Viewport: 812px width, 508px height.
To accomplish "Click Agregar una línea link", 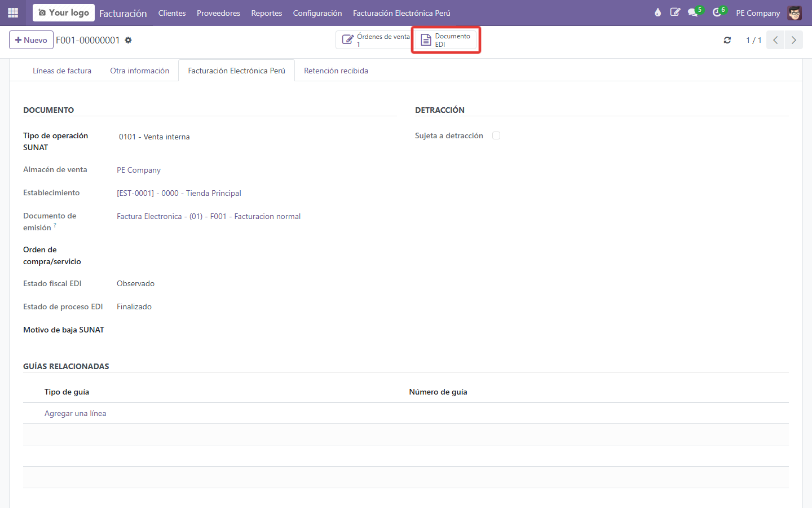I will coord(76,413).
